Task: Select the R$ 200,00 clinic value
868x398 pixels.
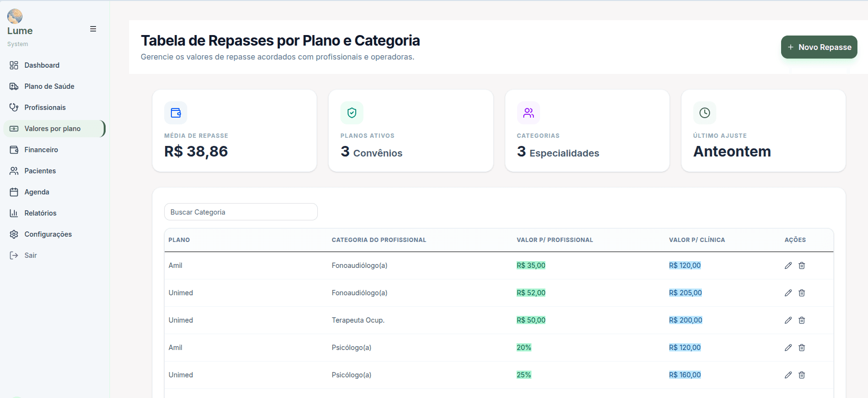Action: [686, 320]
